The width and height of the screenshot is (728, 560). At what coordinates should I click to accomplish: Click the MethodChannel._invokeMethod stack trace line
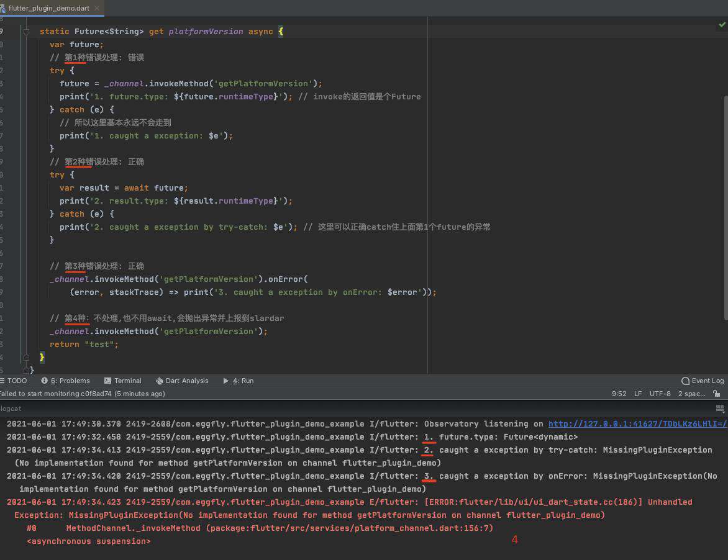260,528
